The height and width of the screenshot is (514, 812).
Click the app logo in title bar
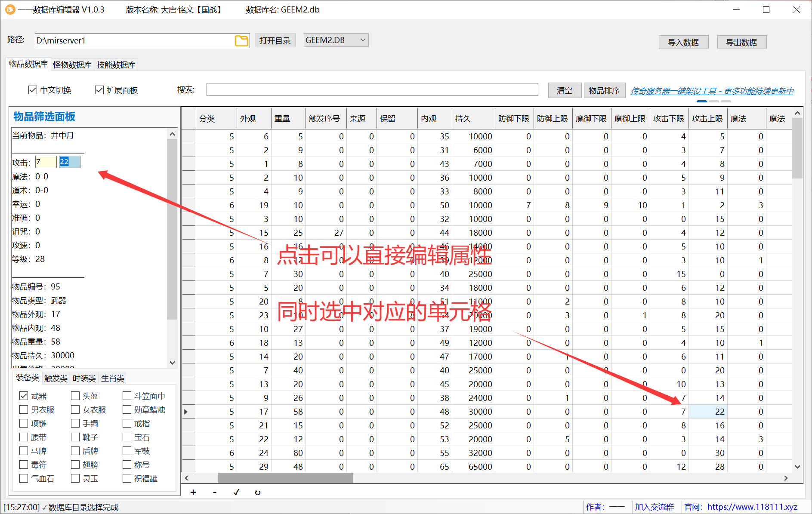coord(9,9)
